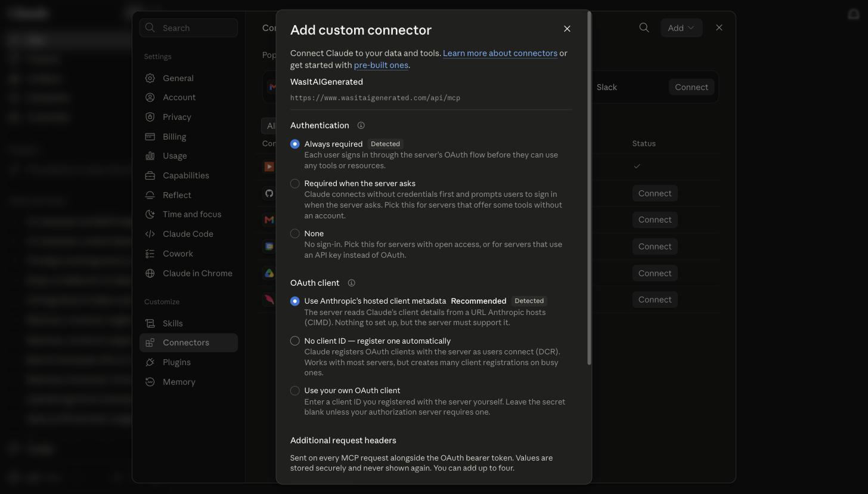This screenshot has width=868, height=494.
Task: Open the Learn more about connectors link
Action: tap(500, 53)
